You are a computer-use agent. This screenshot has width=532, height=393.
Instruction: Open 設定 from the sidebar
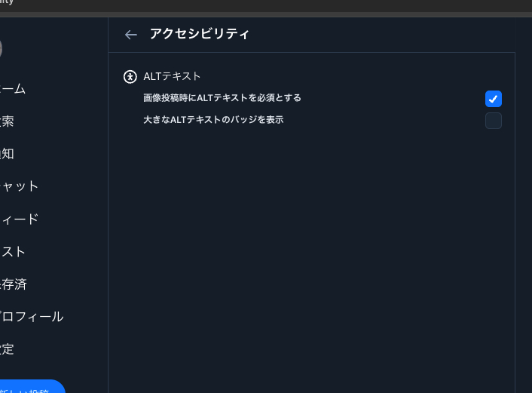pos(8,349)
